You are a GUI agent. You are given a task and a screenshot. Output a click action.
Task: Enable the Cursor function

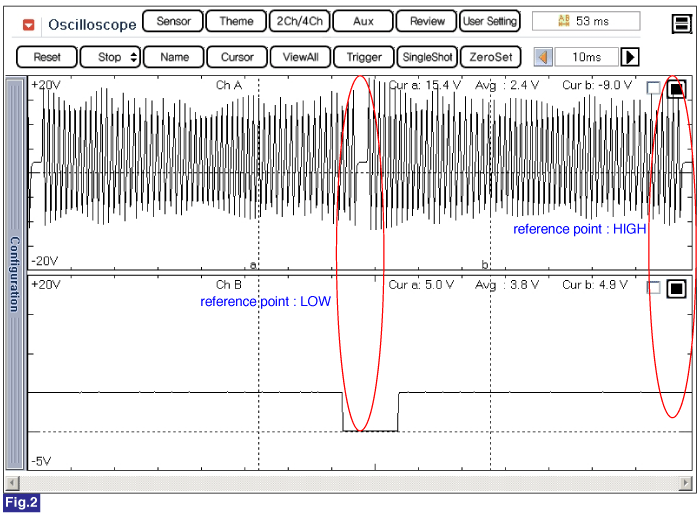[x=237, y=57]
